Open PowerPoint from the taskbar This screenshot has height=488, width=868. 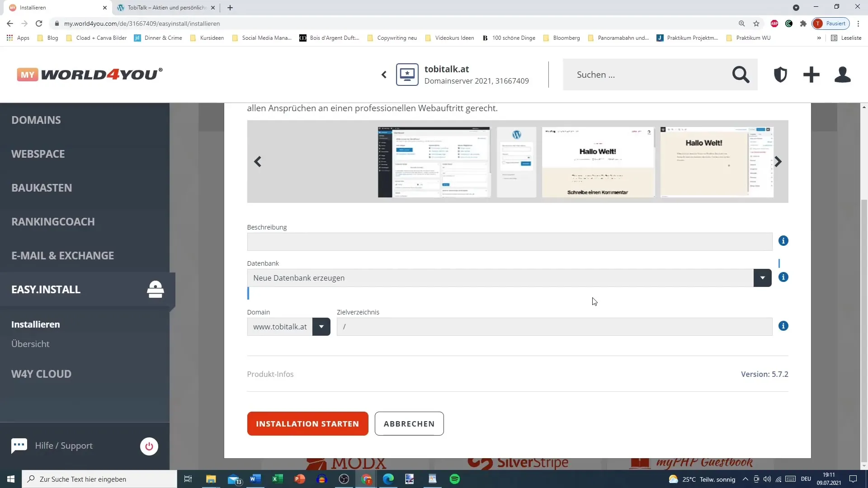pos(300,479)
